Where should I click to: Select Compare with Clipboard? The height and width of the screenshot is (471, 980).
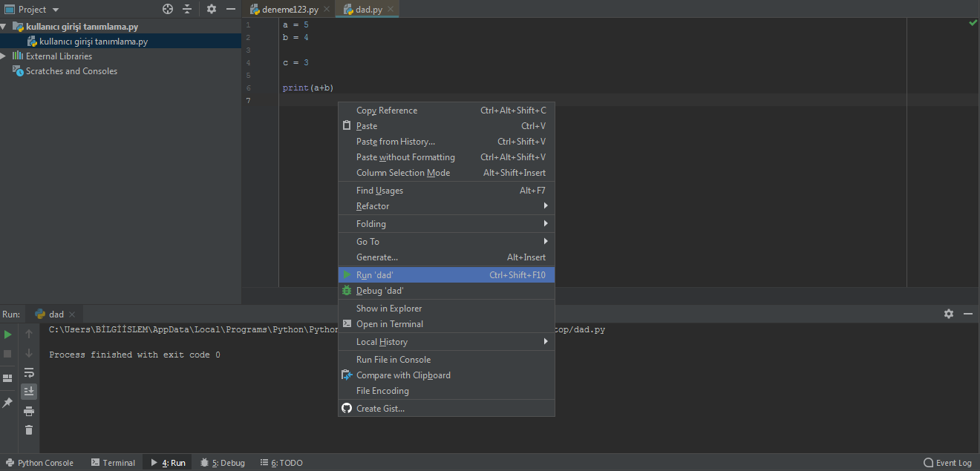(x=446, y=375)
